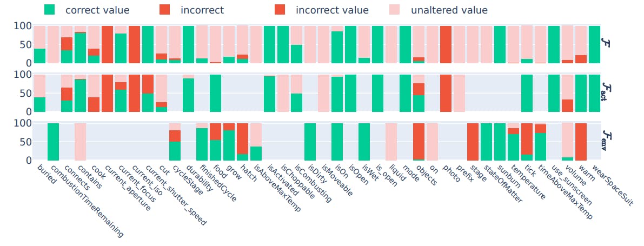Click the "buried" x-axis label
Image resolution: width=644 pixels, height=246 pixels.
coord(47,175)
